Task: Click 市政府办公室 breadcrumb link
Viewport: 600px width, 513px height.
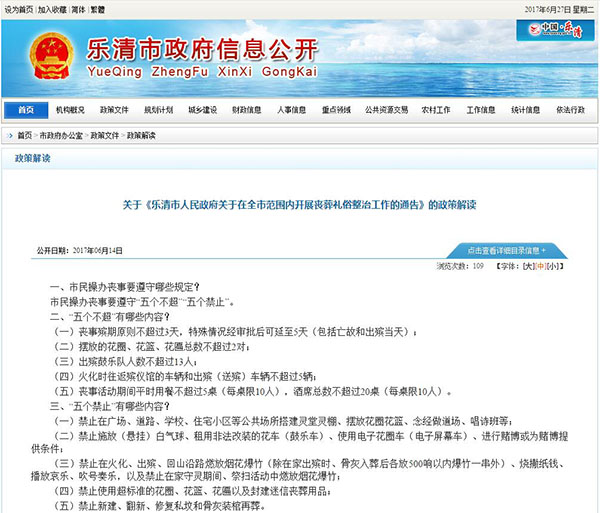Action: (62, 133)
